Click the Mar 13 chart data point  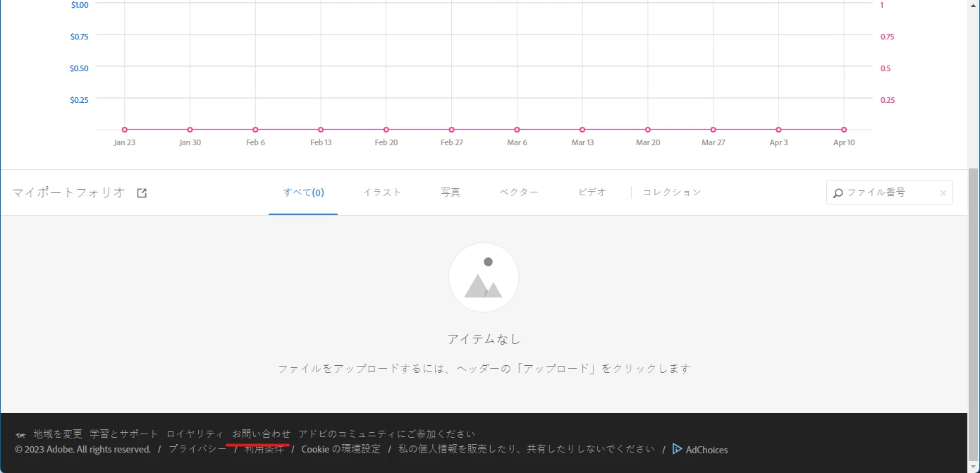coord(582,130)
